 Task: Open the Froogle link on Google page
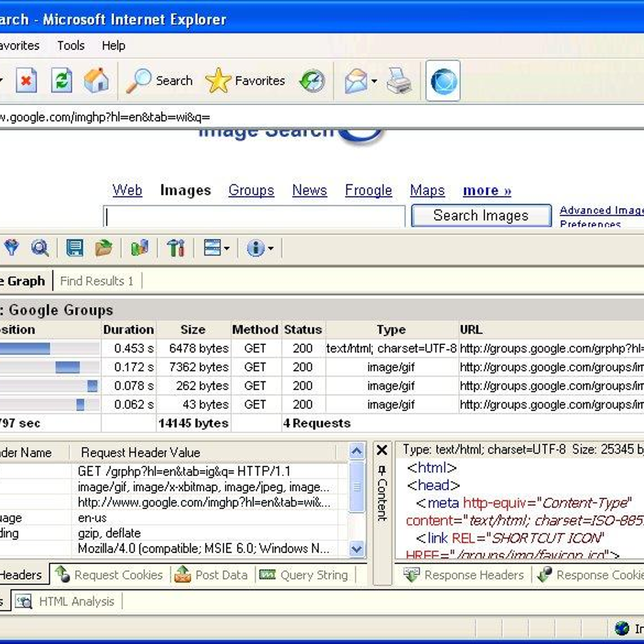(368, 191)
